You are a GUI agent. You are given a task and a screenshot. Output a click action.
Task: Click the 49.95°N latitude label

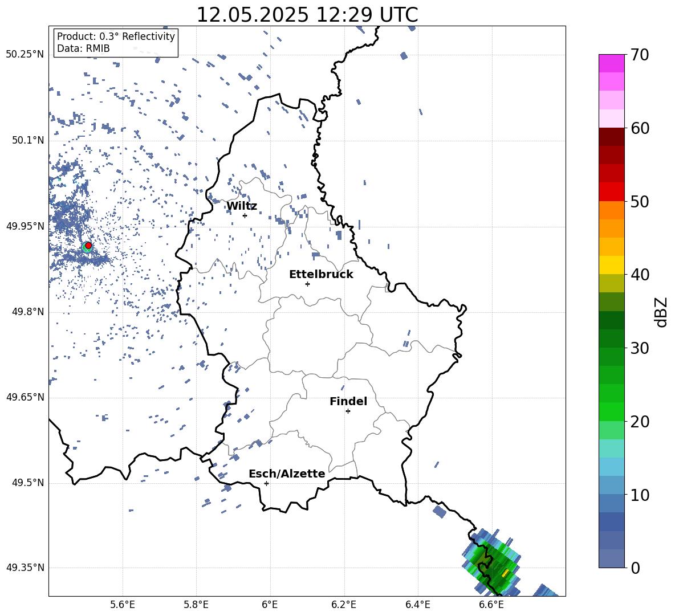(x=25, y=226)
